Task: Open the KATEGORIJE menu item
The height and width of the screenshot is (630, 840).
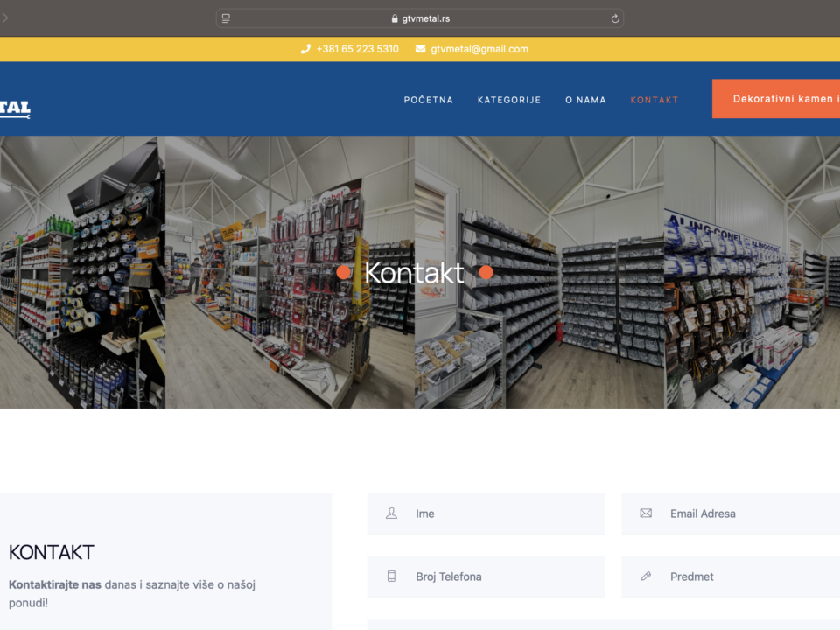Action: pyautogui.click(x=509, y=100)
